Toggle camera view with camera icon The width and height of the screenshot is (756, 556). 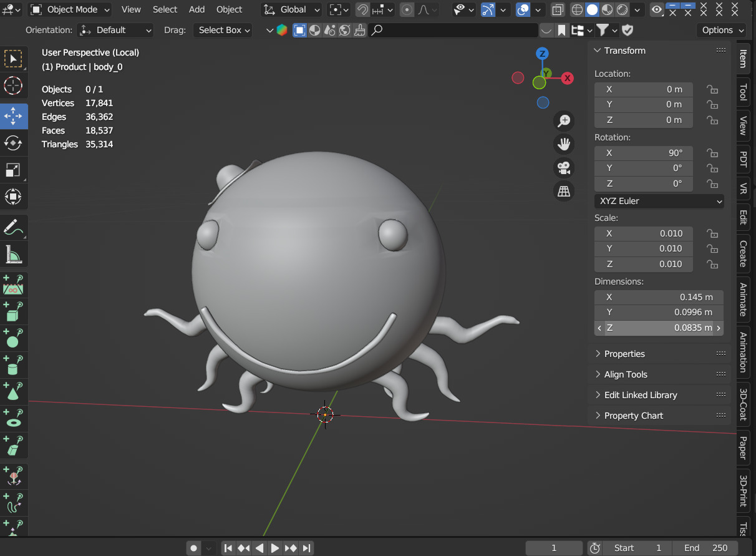coord(564,168)
